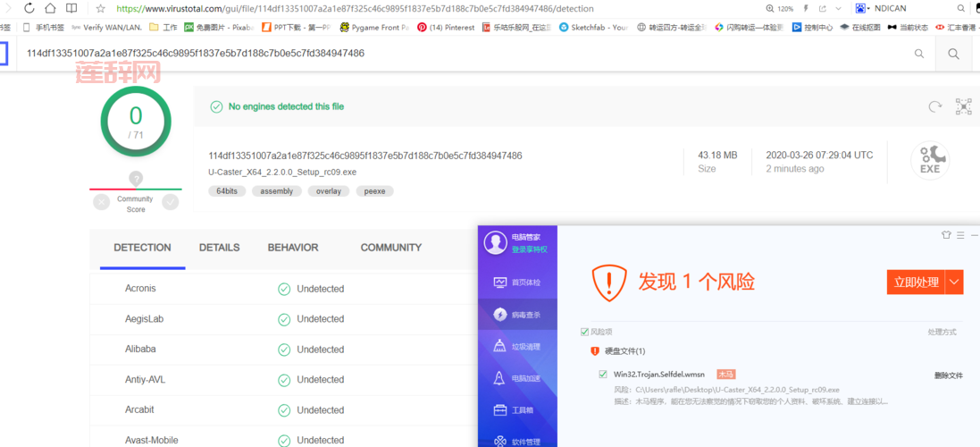This screenshot has width=980, height=447.
Task: Open the 当前状态 bookmark
Action: [908, 28]
